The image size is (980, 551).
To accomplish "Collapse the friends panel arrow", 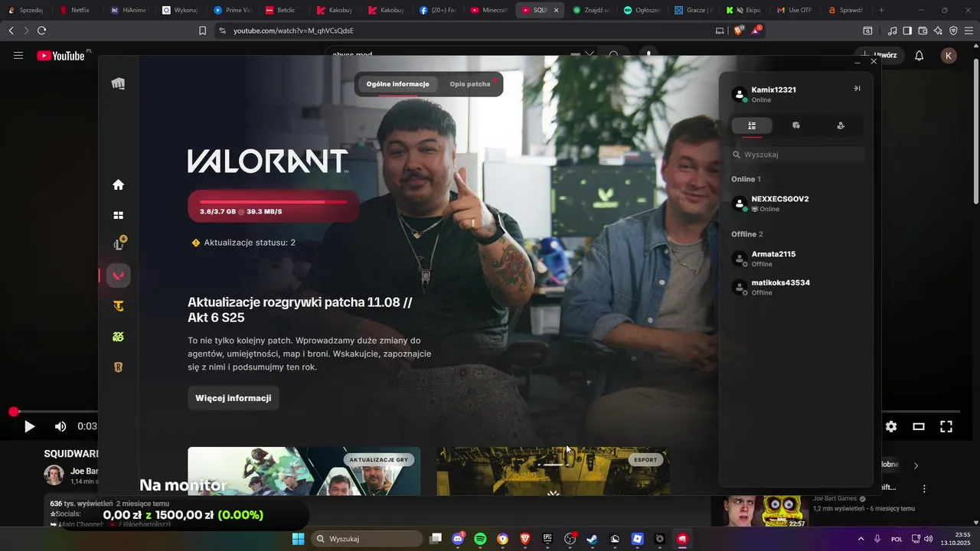I will [x=857, y=88].
